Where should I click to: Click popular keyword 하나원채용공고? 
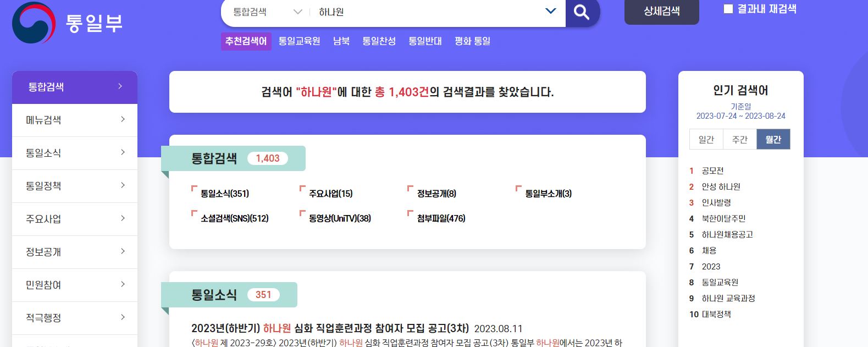click(727, 235)
